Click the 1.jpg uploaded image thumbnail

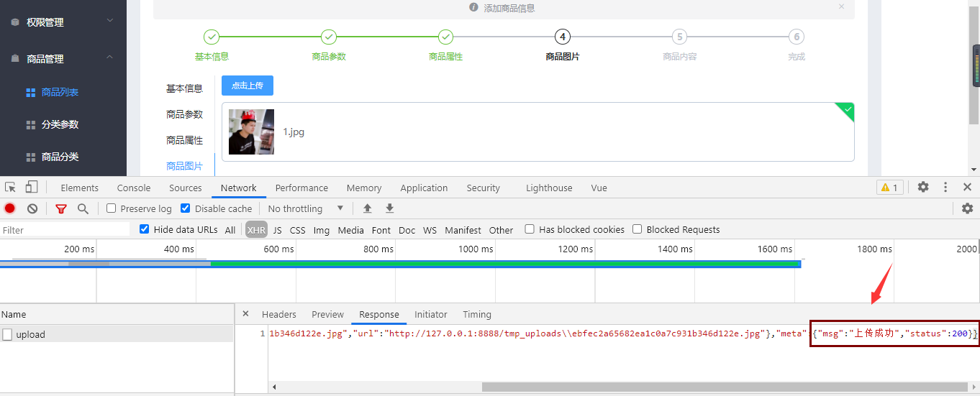(251, 132)
